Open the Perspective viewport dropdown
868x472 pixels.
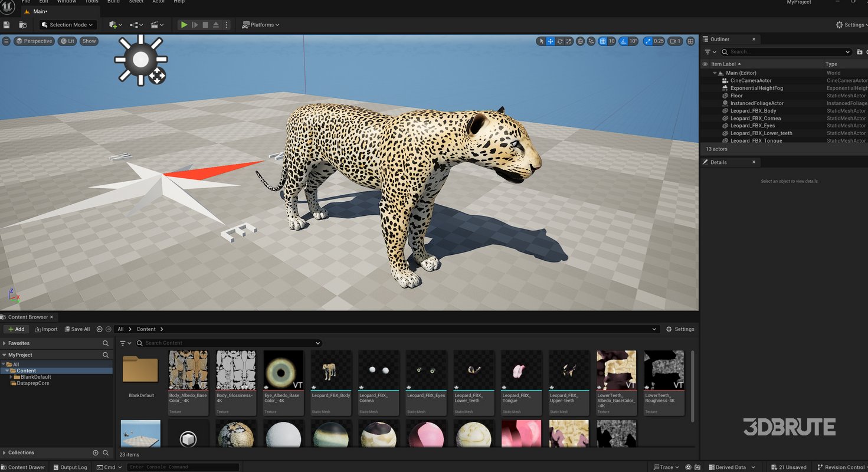[x=34, y=41]
